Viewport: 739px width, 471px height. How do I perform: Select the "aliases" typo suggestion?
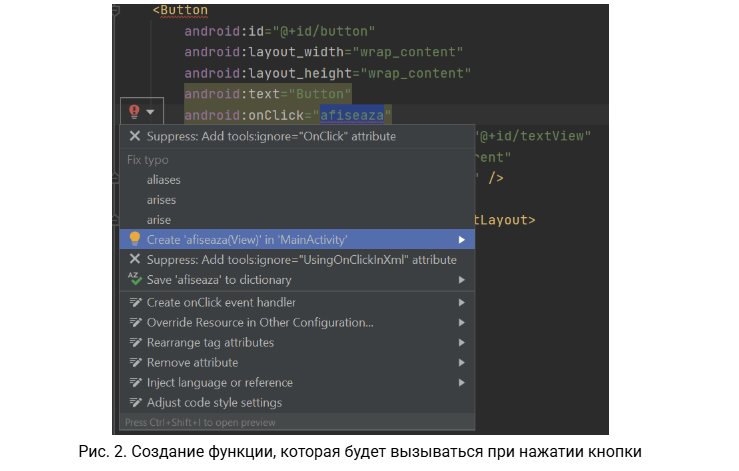(164, 179)
